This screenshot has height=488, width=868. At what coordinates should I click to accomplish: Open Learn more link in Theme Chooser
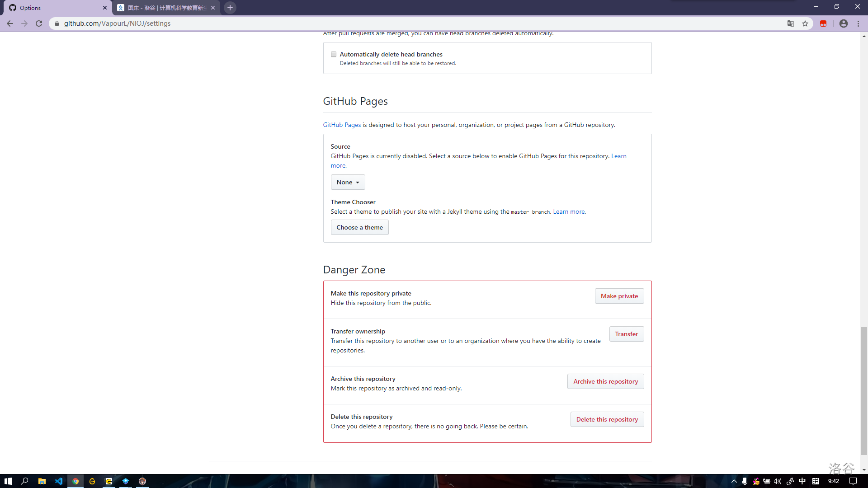(569, 211)
